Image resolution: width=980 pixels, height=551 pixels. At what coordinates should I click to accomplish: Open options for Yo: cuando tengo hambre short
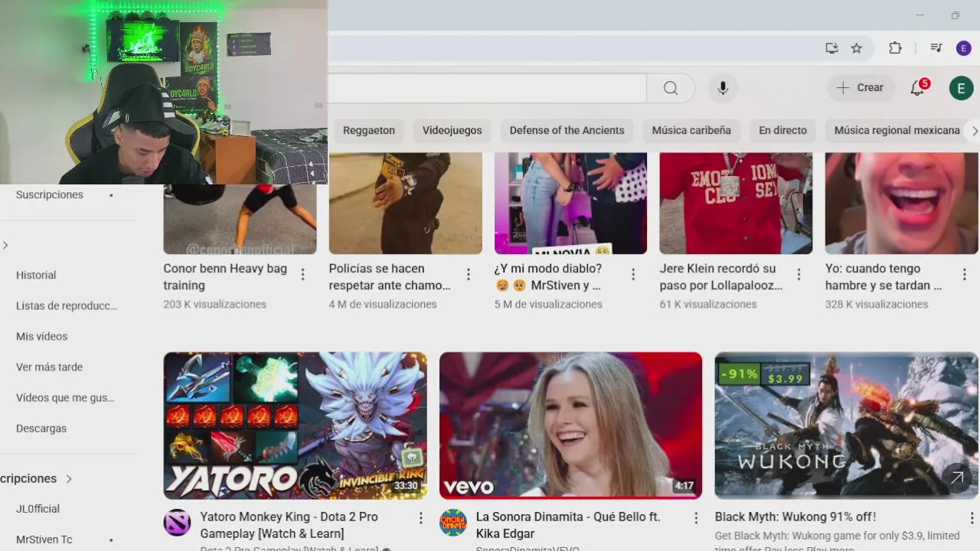click(x=965, y=274)
